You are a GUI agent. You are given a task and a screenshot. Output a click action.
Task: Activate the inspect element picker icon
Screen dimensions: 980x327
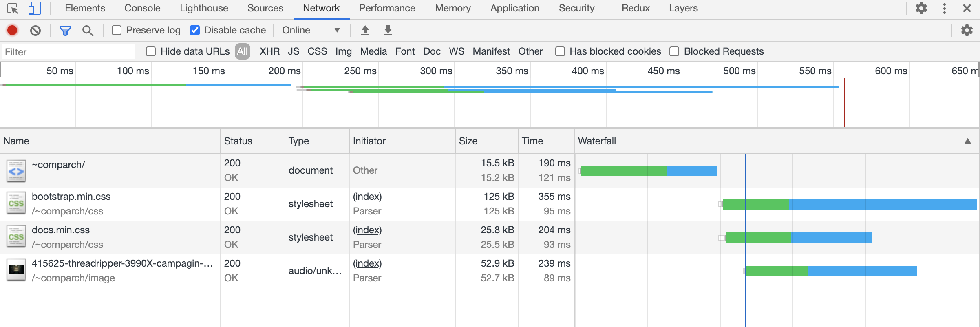(13, 8)
